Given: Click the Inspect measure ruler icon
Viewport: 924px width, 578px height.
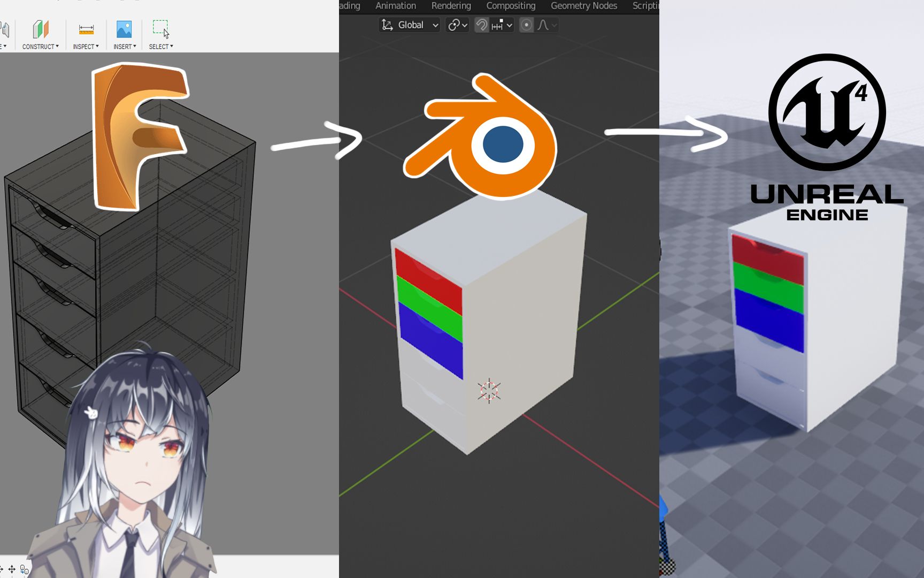Looking at the screenshot, I should (x=86, y=29).
